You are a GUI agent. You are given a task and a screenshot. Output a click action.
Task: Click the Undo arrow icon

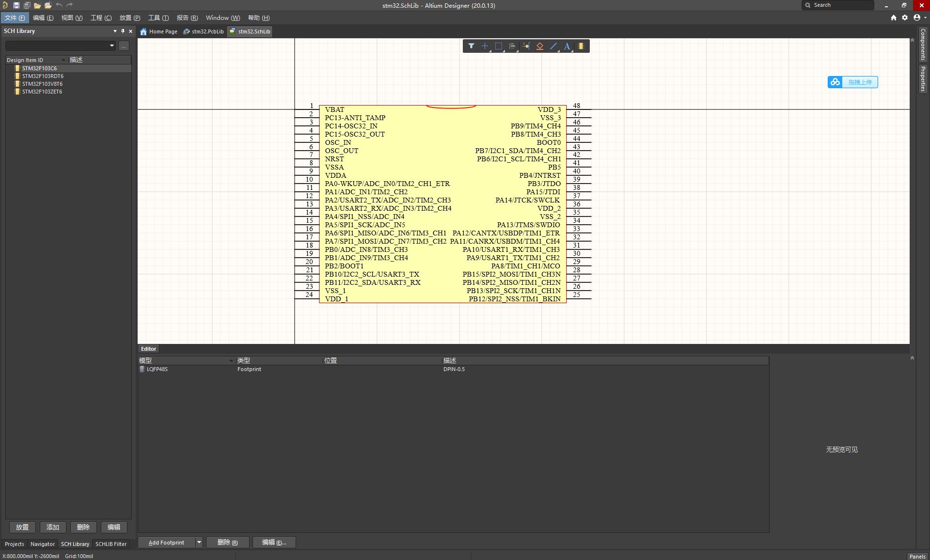(59, 5)
